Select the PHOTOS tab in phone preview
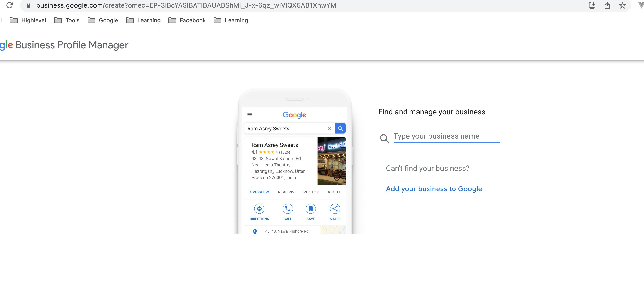644x282 pixels. (x=311, y=192)
